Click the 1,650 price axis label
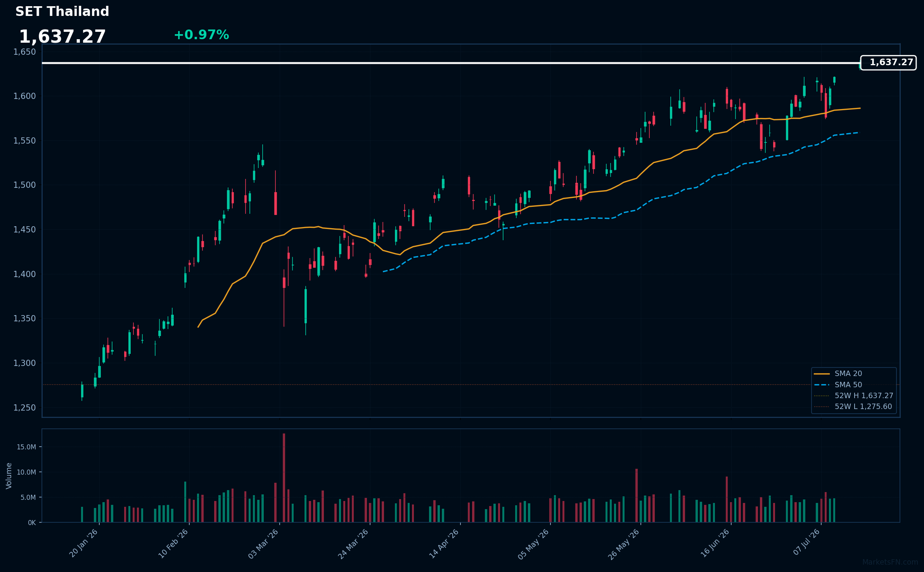 24,52
